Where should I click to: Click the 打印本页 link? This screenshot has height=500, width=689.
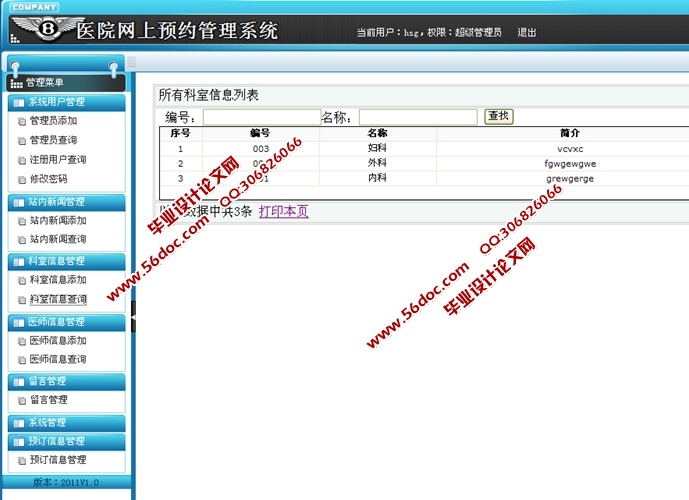point(284,212)
